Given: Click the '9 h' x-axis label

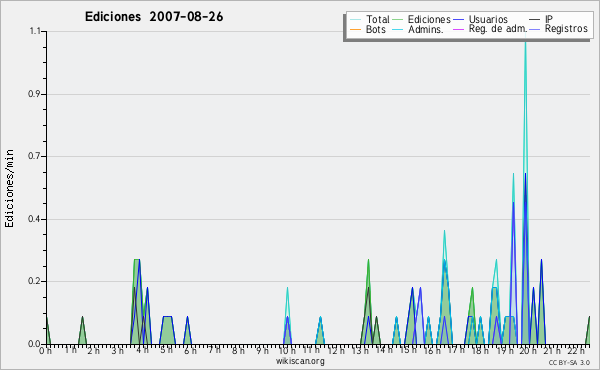Looking at the screenshot, I should click(x=262, y=350).
